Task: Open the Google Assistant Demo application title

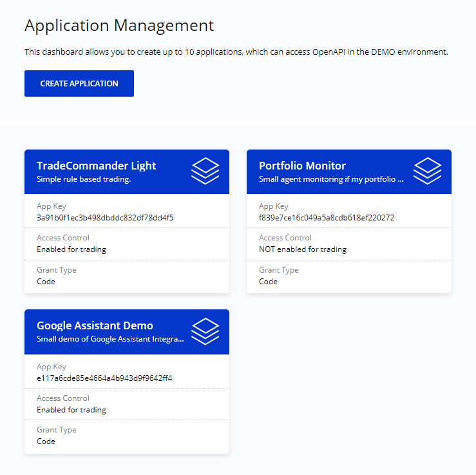Action: 95,325
